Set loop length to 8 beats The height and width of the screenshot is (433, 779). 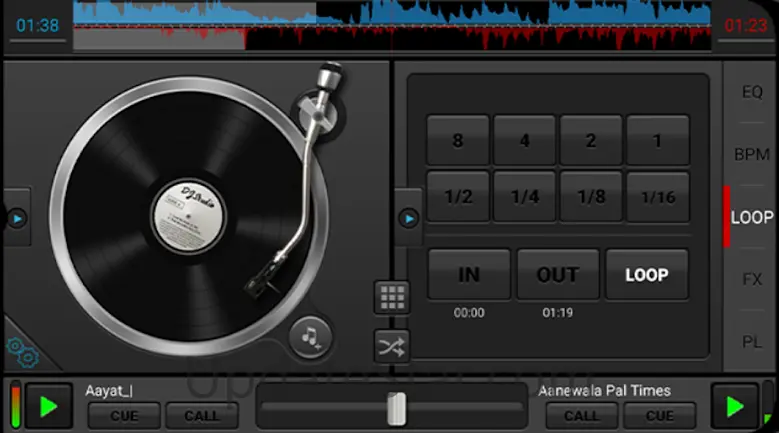[x=458, y=141]
